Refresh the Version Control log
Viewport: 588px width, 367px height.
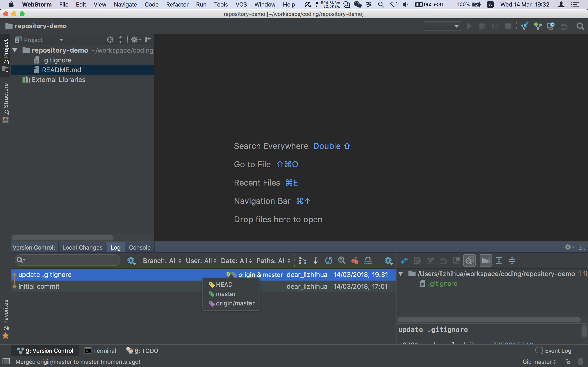tap(328, 260)
